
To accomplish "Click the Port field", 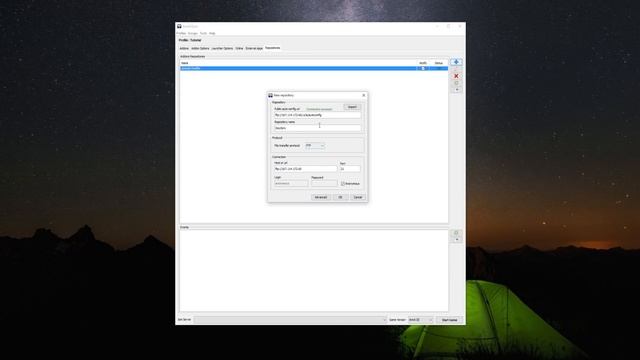I will (x=350, y=169).
